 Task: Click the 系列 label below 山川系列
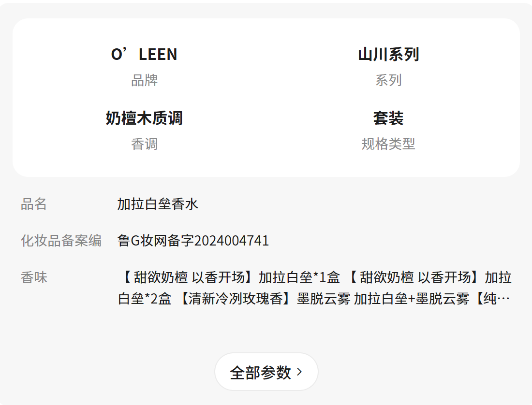click(x=388, y=80)
